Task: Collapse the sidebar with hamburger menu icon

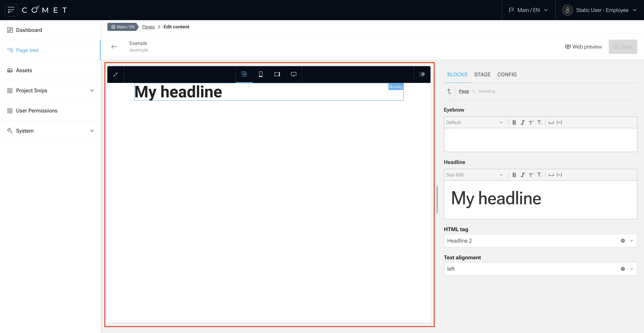Action: click(11, 10)
